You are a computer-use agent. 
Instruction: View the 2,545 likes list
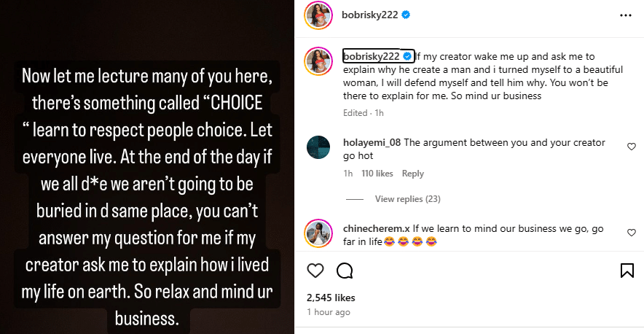coord(331,298)
